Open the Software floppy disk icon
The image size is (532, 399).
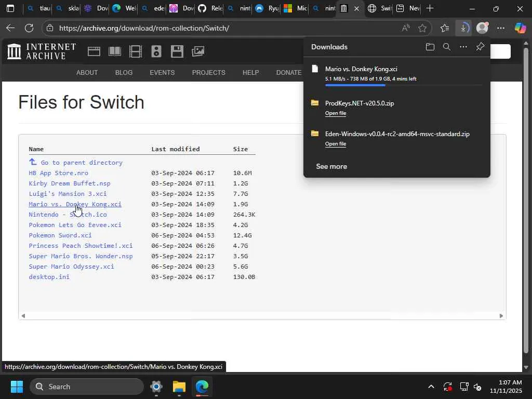point(177,51)
